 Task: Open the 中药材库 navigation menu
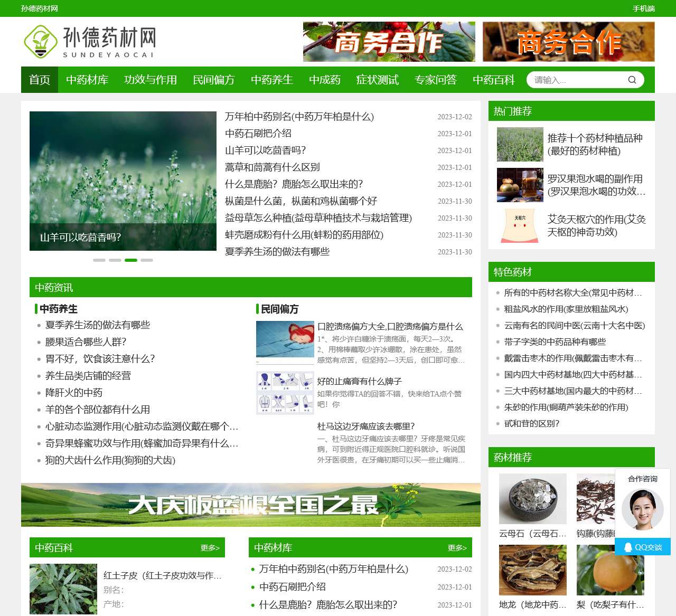coord(87,80)
